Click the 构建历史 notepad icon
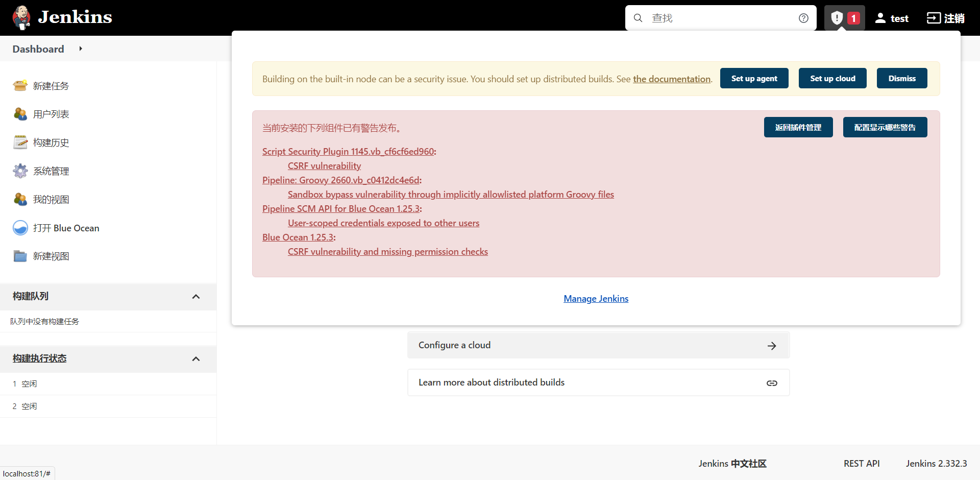 point(20,142)
